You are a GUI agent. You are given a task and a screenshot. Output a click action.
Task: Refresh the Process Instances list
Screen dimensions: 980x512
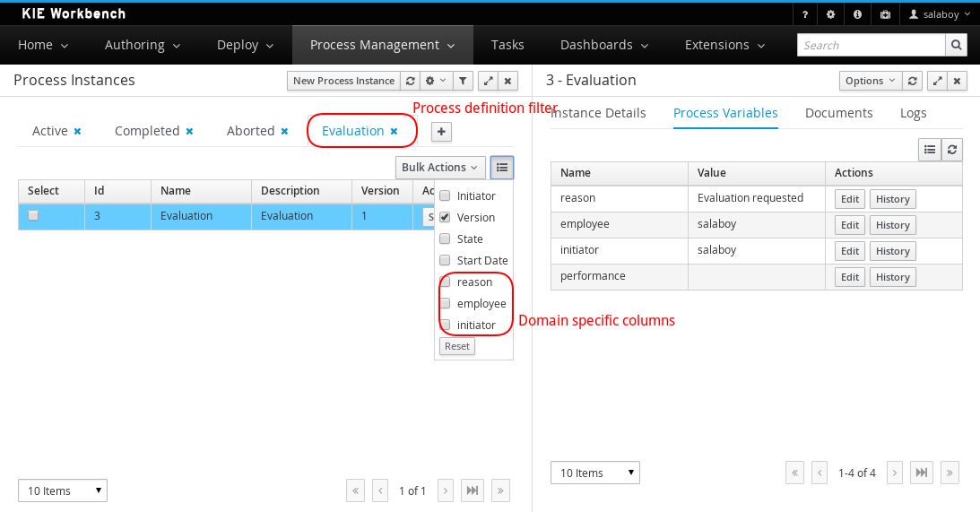pos(411,81)
